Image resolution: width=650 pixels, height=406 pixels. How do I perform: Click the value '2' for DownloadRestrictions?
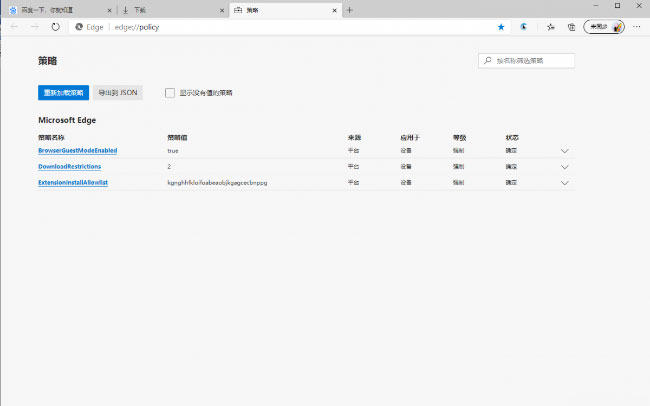169,166
